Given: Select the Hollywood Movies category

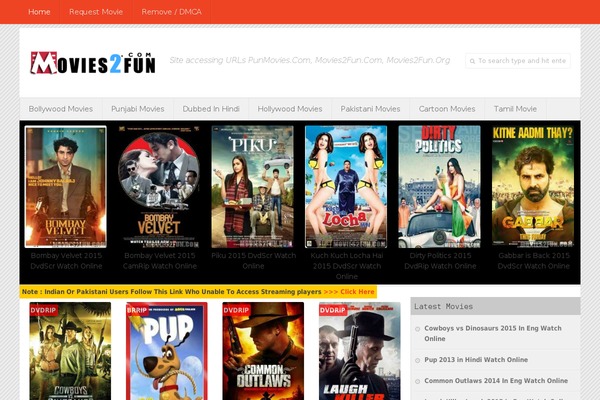Looking at the screenshot, I should [x=290, y=109].
